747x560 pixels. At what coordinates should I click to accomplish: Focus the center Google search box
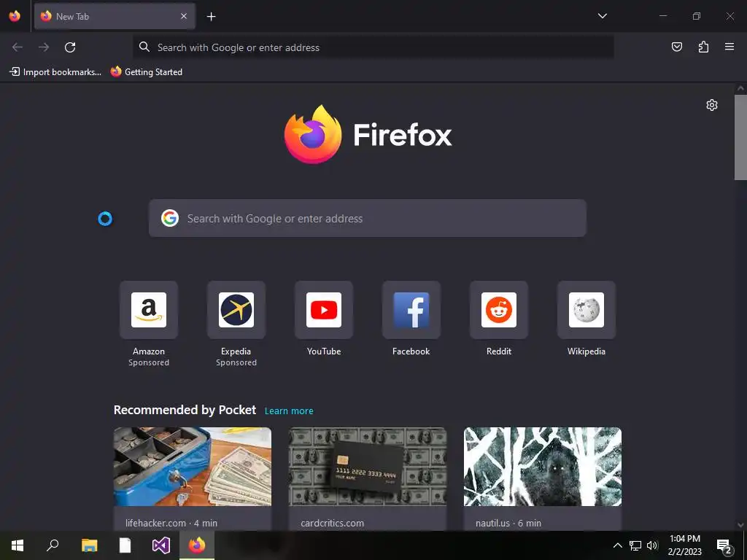point(368,218)
